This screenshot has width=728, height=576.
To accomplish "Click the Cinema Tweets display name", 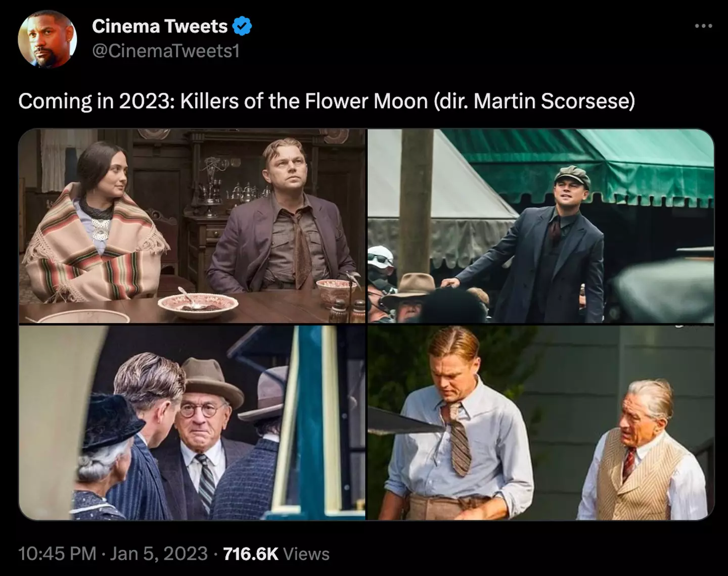I will [x=160, y=26].
